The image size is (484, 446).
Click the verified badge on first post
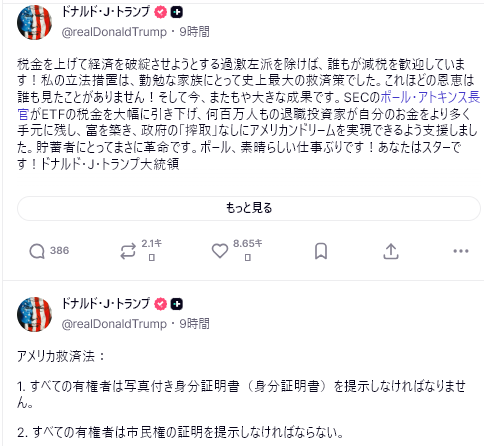tap(161, 12)
